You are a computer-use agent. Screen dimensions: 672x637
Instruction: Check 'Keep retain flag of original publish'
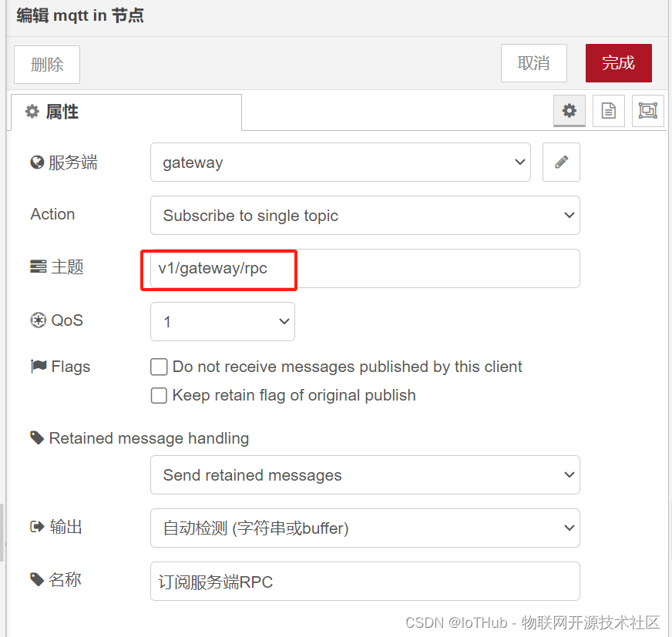tap(158, 395)
